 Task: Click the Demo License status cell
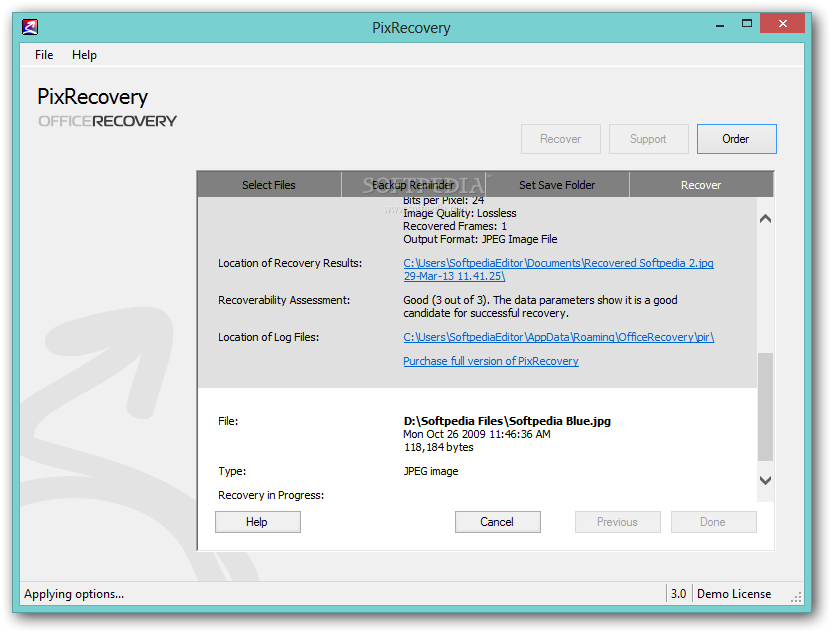point(734,594)
